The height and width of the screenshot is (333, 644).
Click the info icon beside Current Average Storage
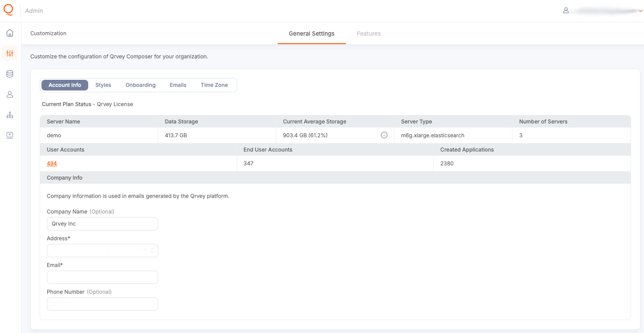click(x=384, y=135)
